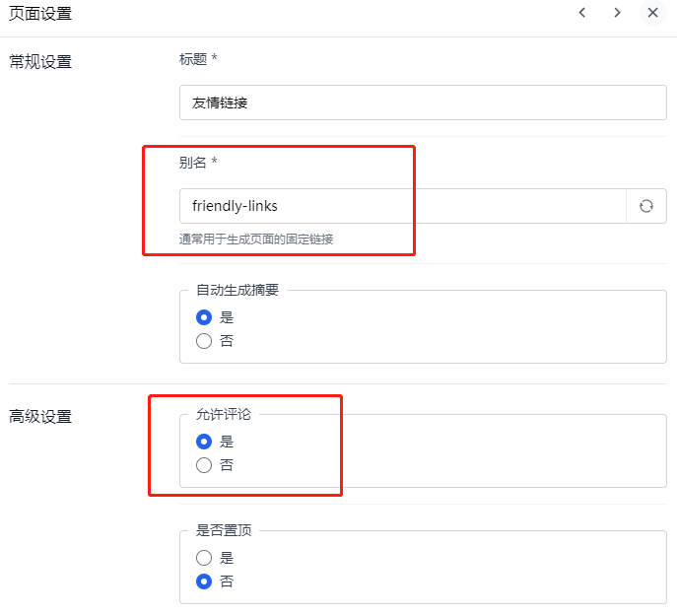Click the 页面设置 dialog title
677x616 pixels.
(40, 14)
